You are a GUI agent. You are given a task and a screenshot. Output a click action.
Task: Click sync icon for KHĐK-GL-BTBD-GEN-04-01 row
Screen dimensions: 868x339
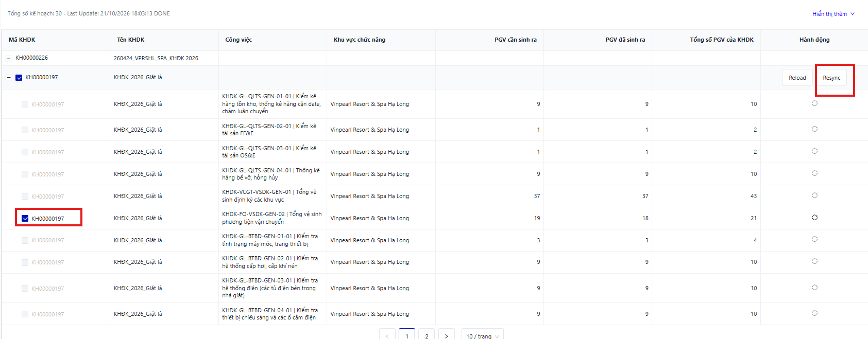pyautogui.click(x=814, y=313)
